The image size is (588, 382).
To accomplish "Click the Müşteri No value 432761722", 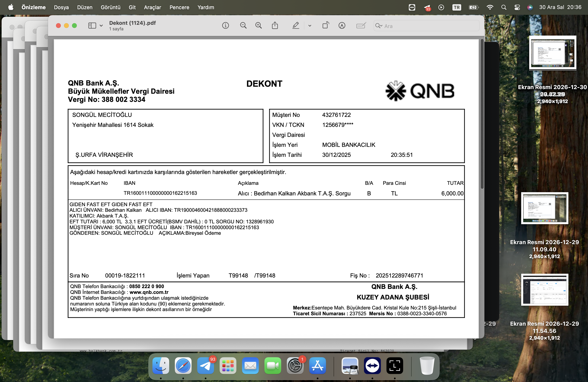I will (x=336, y=115).
